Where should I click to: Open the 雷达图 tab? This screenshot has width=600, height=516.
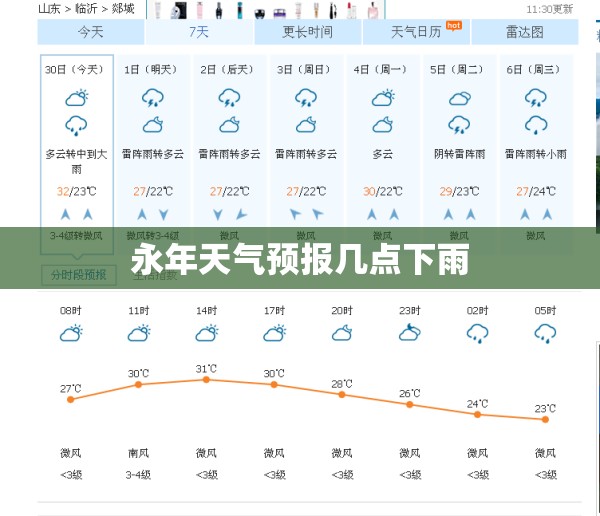point(525,32)
